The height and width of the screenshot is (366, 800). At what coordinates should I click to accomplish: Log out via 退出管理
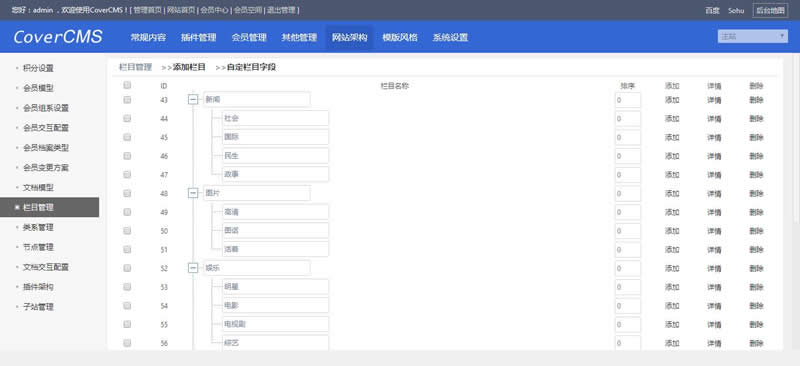[x=281, y=10]
